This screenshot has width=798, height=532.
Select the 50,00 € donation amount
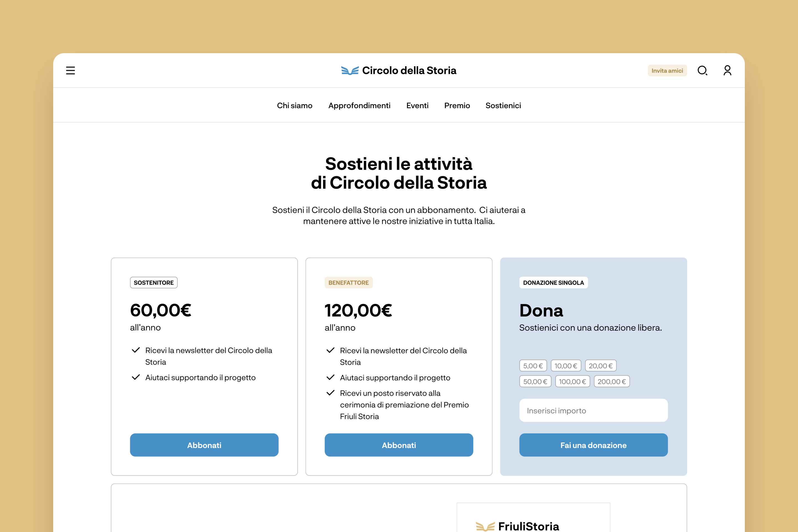pyautogui.click(x=535, y=381)
